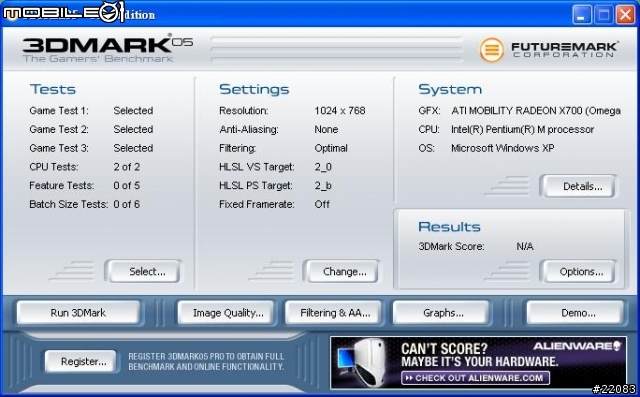Click the 3DMark05 logo
This screenshot has width=640, height=397.
[108, 49]
